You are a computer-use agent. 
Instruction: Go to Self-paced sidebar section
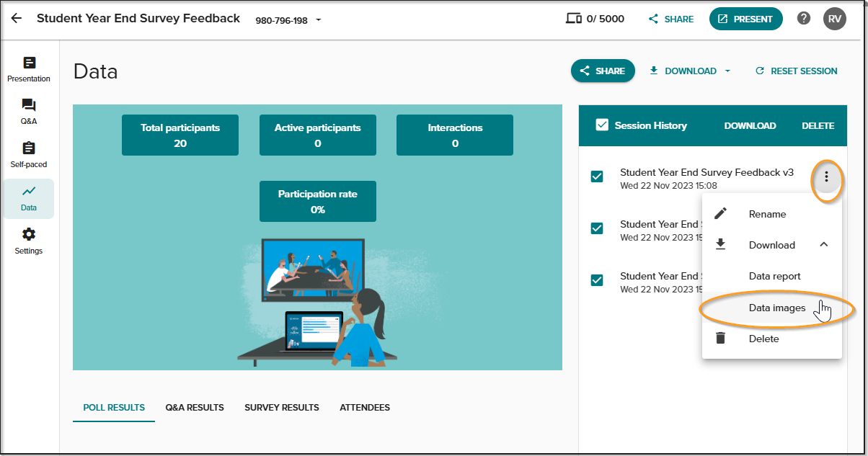click(29, 155)
